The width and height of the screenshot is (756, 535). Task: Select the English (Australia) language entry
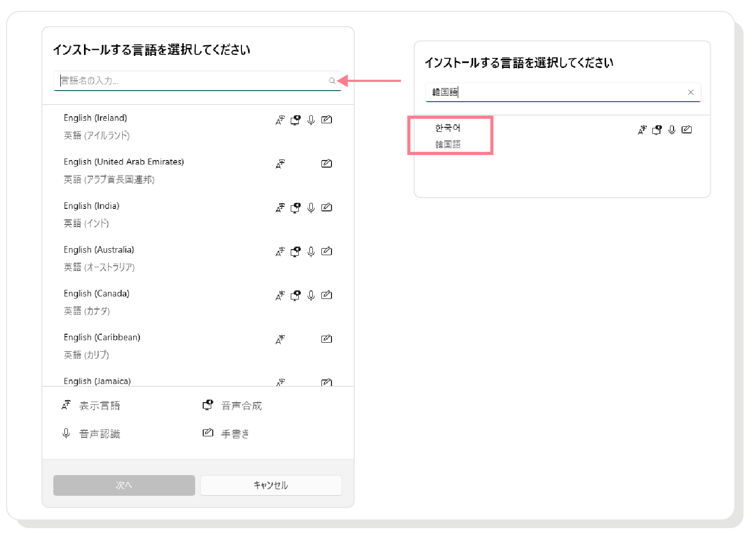tap(99, 249)
